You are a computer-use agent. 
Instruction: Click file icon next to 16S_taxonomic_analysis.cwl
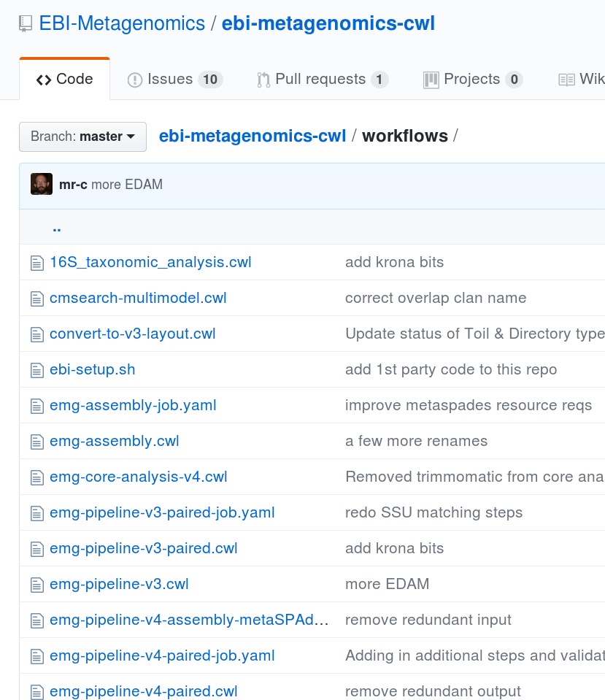click(x=37, y=263)
